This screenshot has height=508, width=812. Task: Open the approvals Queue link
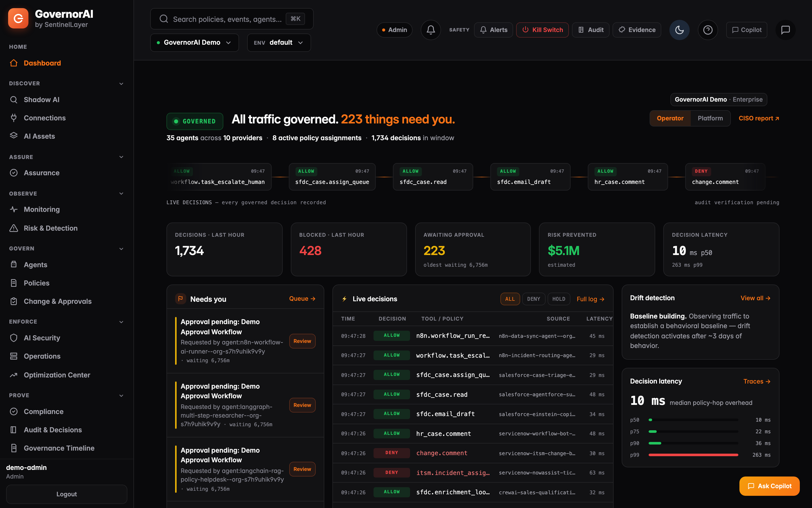(302, 299)
